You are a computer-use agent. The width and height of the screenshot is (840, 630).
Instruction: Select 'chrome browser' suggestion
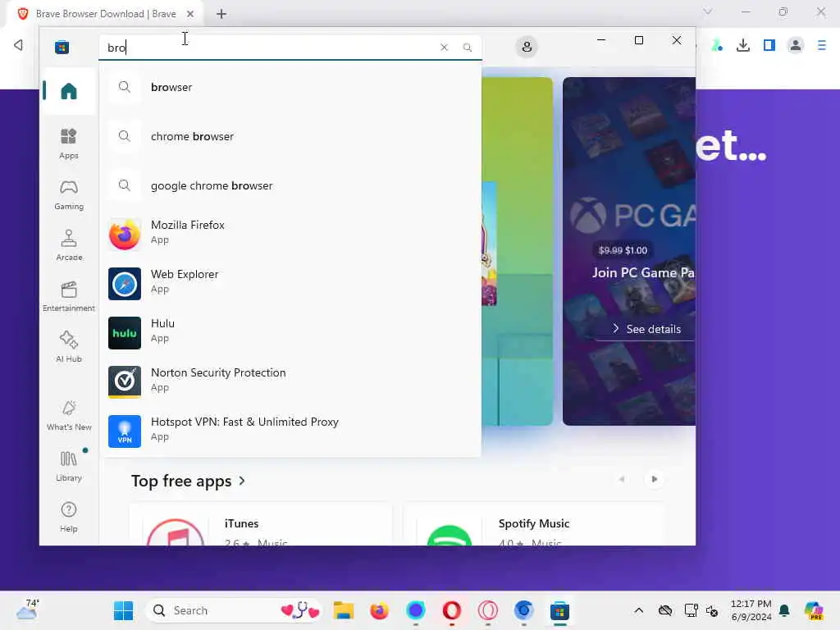pyautogui.click(x=290, y=136)
